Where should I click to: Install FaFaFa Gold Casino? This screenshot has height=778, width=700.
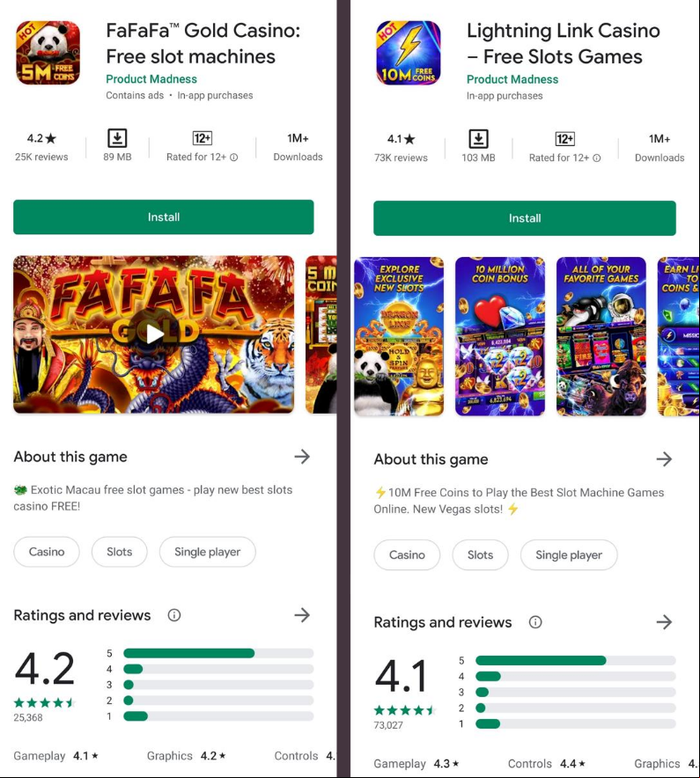pyautogui.click(x=164, y=217)
